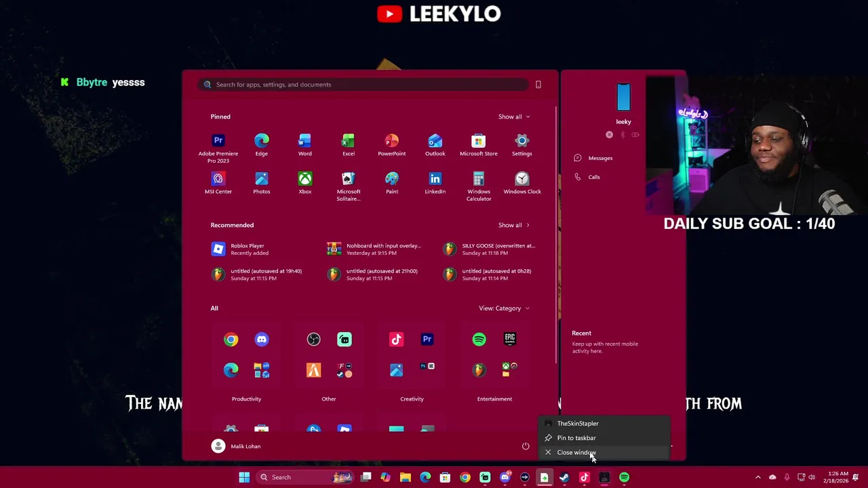
Task: Open pinned Settings gear app
Action: pyautogui.click(x=521, y=145)
